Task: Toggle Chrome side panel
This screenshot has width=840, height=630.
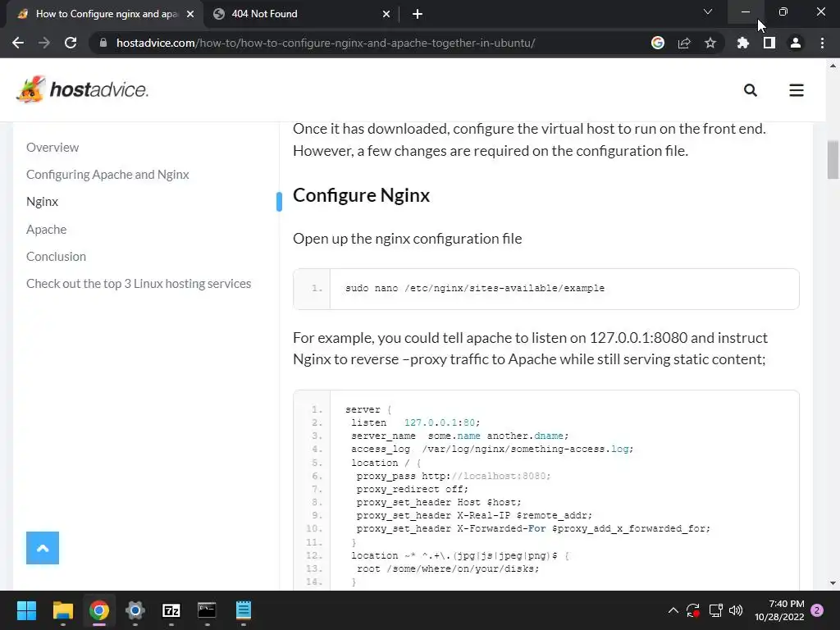Action: point(769,43)
